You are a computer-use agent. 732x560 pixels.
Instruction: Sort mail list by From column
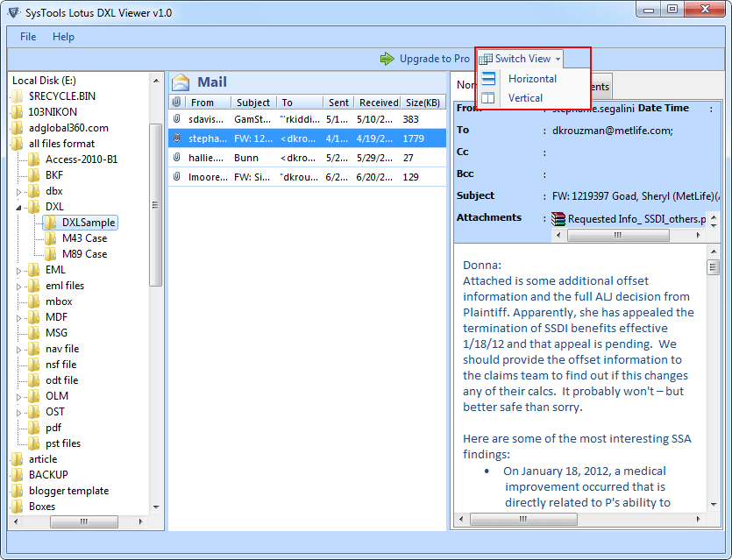pos(209,103)
